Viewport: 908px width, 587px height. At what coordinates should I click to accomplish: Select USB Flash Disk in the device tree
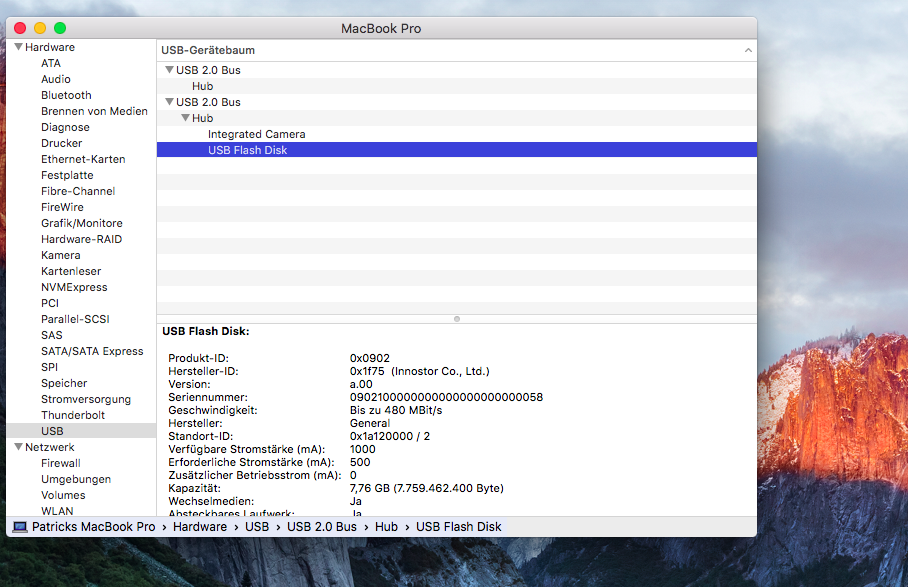pos(457,150)
